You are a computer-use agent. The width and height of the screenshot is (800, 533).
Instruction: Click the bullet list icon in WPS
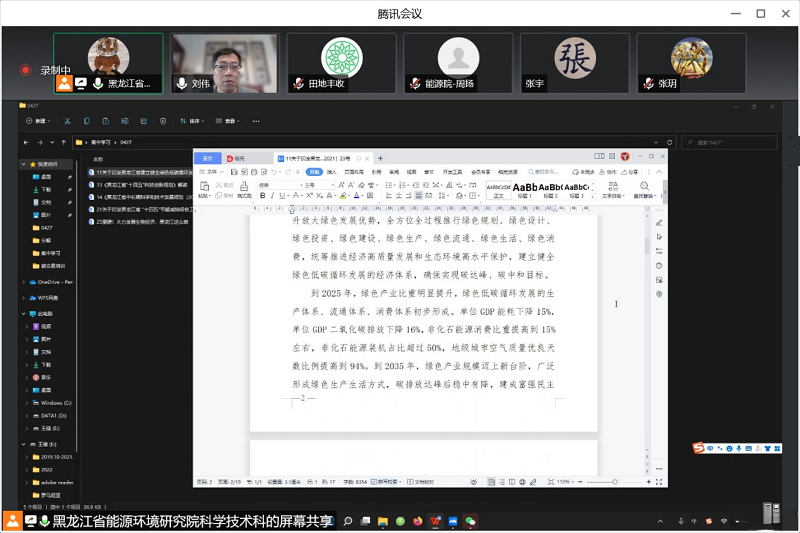pyautogui.click(x=389, y=185)
